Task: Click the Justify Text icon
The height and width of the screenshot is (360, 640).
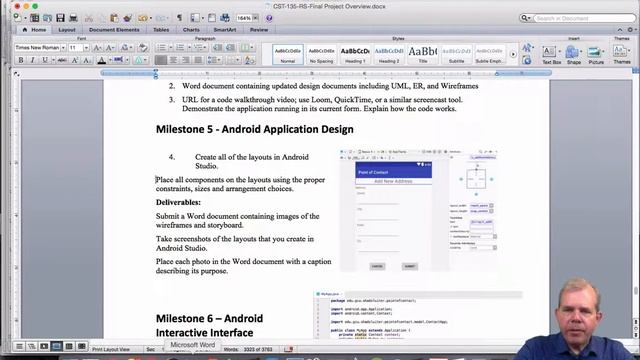Action: [198, 60]
